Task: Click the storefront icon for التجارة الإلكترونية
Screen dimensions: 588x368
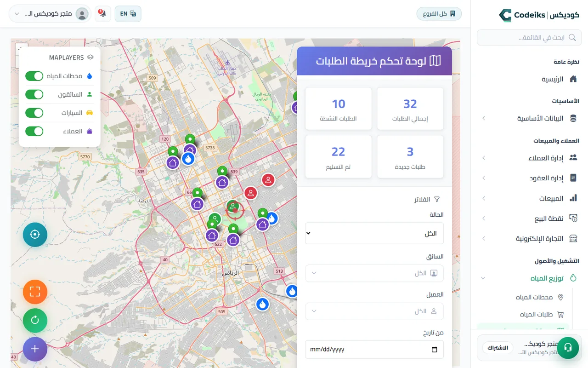Action: coord(573,238)
